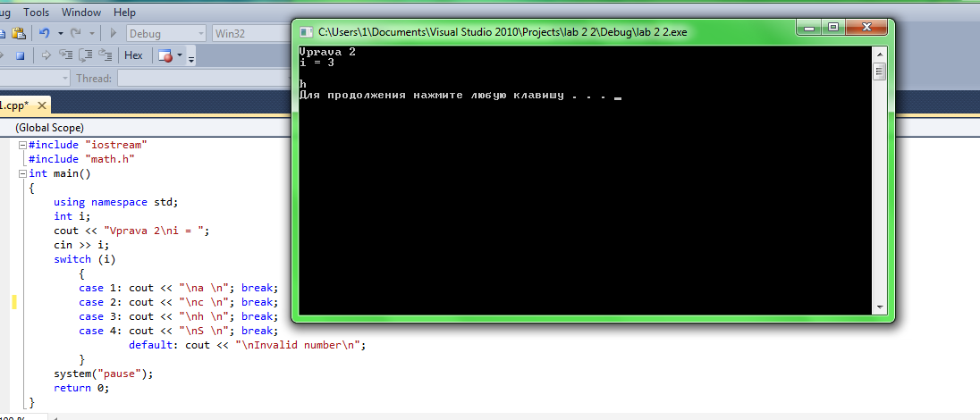
Task: Click the 'case 3:' code line
Action: coord(178,316)
